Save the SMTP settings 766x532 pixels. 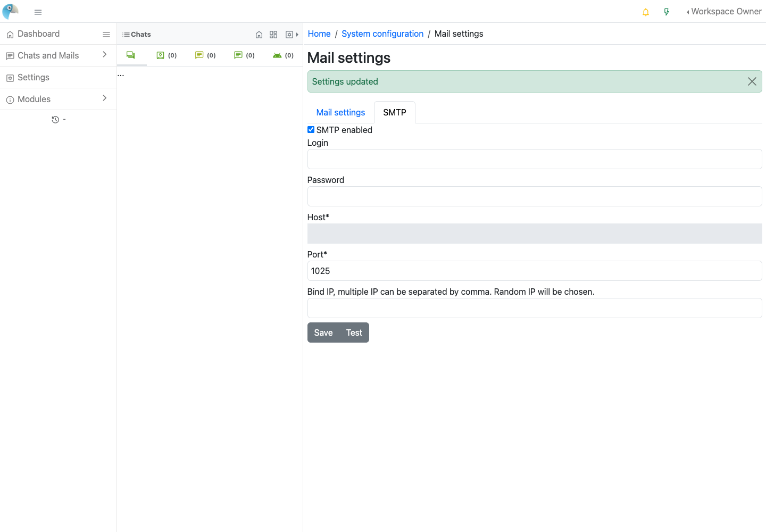click(323, 332)
